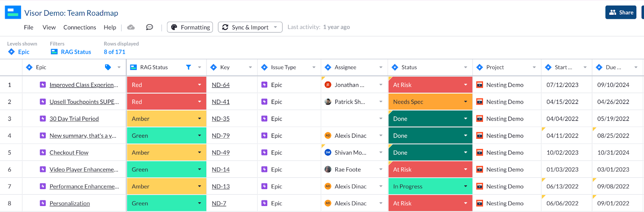Click the Jira diamond icon in Project header
The height and width of the screenshot is (212, 644).
tap(479, 67)
